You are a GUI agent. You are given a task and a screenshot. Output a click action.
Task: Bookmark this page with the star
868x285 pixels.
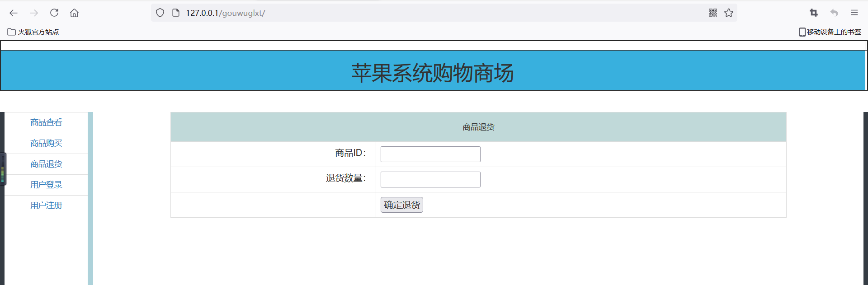click(x=729, y=13)
